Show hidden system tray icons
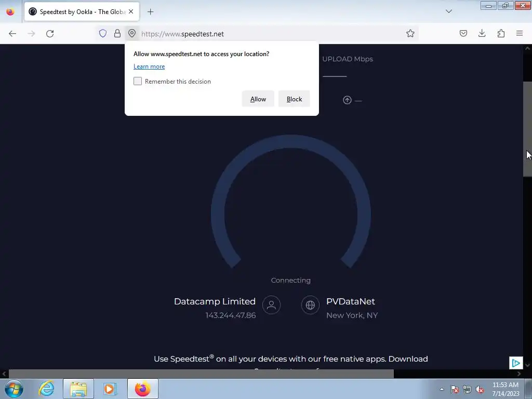 (x=442, y=389)
